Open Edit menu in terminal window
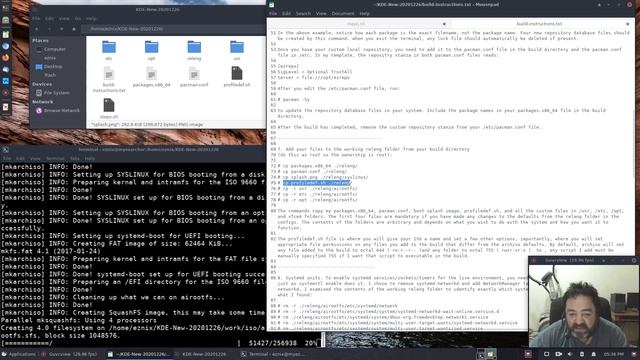The image size is (640, 360). pyautogui.click(x=20, y=158)
